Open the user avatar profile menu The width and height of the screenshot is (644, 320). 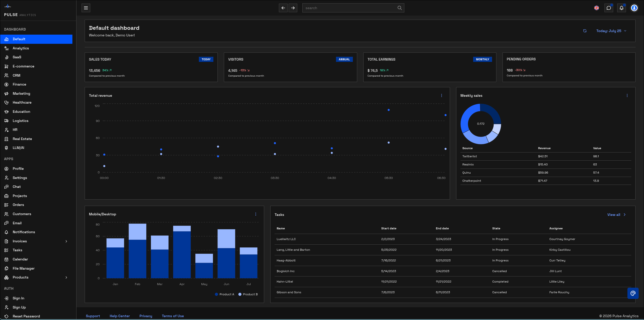pos(634,8)
